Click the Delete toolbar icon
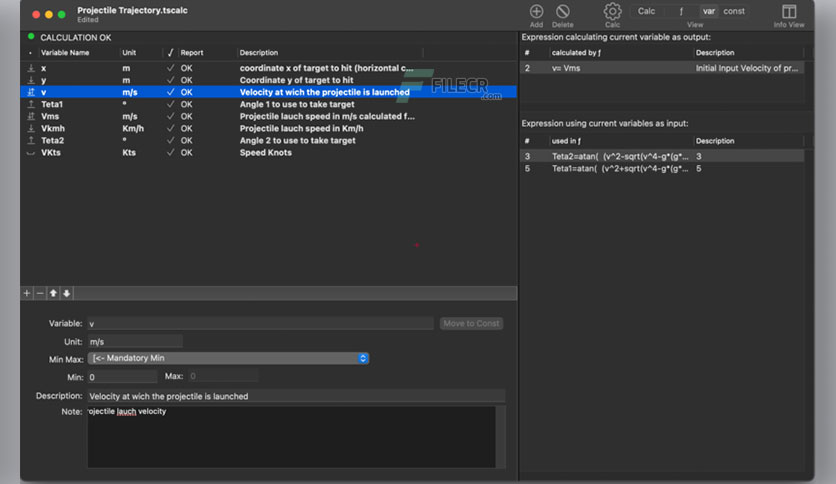 (562, 11)
